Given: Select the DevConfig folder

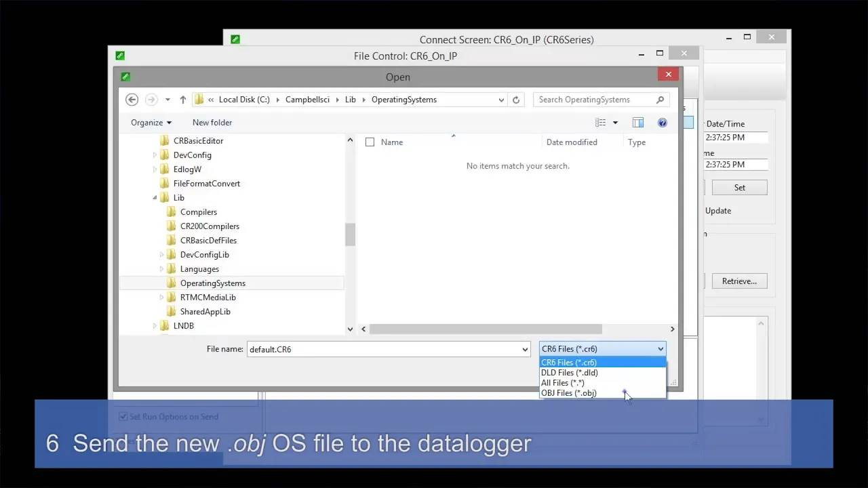Looking at the screenshot, I should point(192,155).
